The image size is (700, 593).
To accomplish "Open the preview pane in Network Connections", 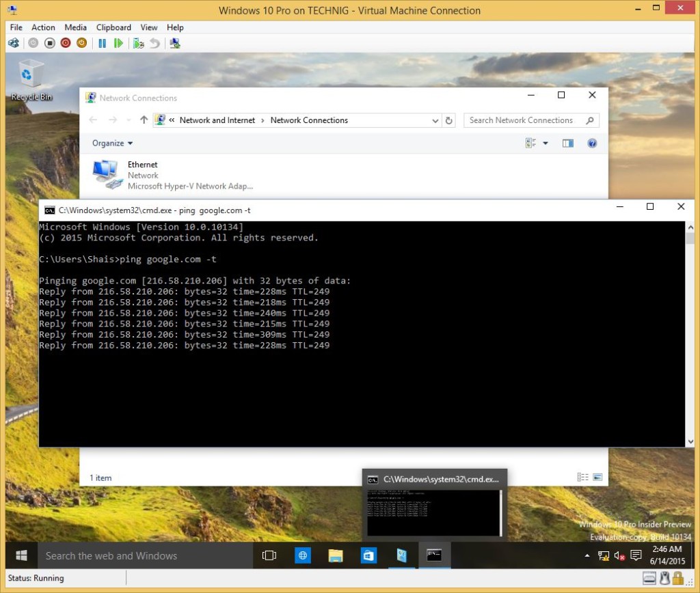I will point(567,143).
